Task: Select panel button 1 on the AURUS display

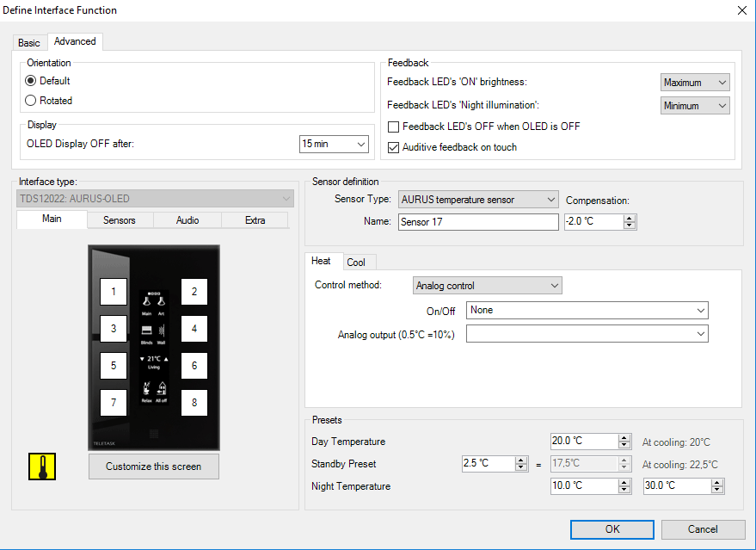Action: (114, 292)
